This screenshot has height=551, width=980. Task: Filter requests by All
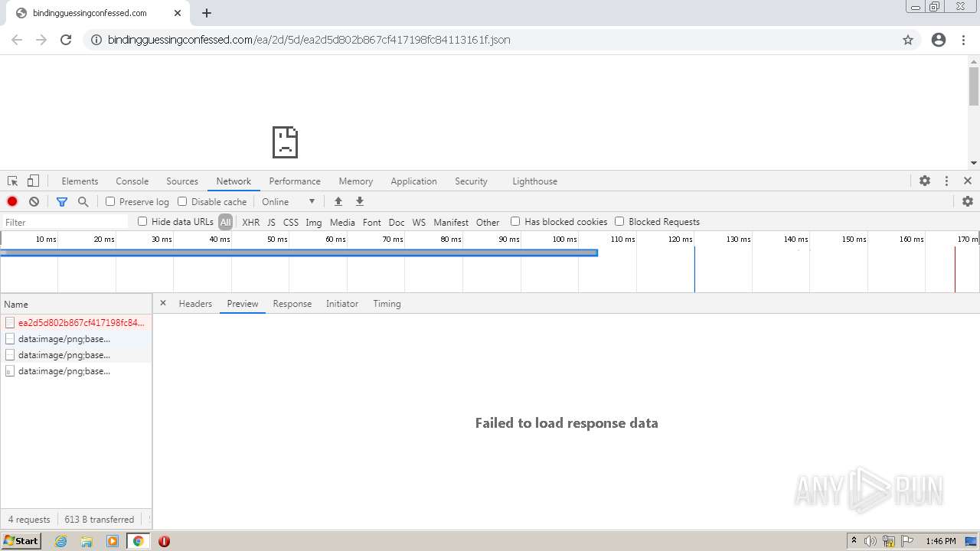coord(225,222)
